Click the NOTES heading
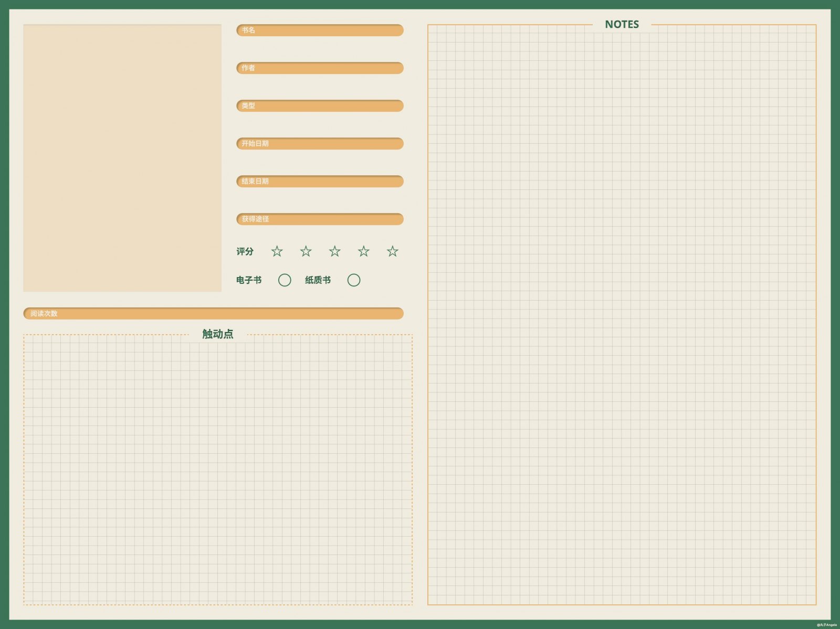This screenshot has height=629, width=840. pyautogui.click(x=622, y=24)
